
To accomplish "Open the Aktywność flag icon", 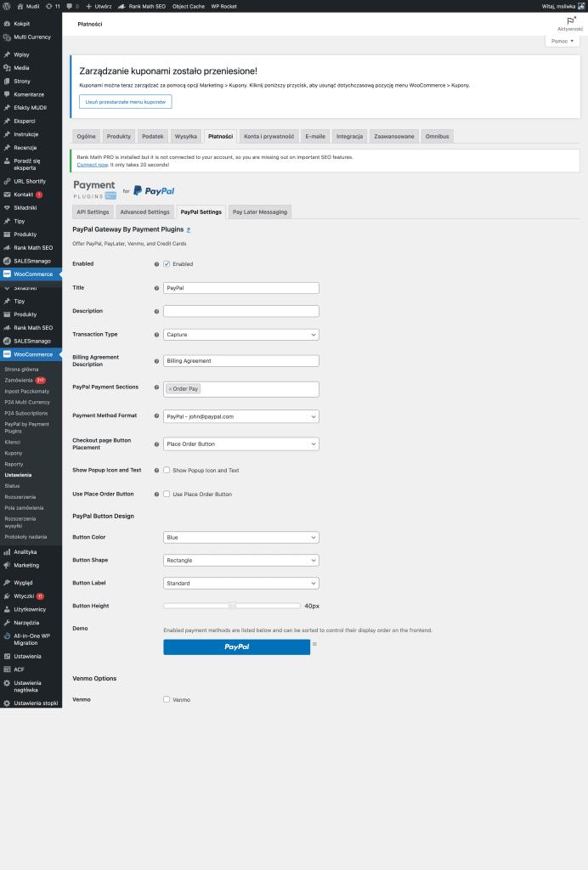I will tap(569, 21).
